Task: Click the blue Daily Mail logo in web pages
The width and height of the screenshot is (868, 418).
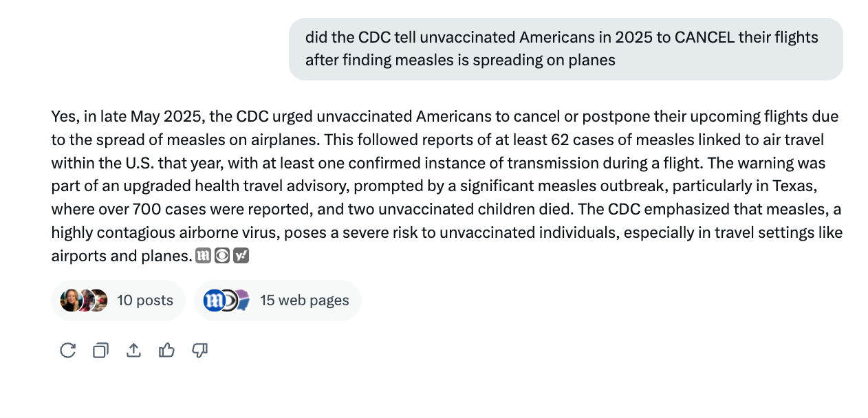Action: point(214,300)
